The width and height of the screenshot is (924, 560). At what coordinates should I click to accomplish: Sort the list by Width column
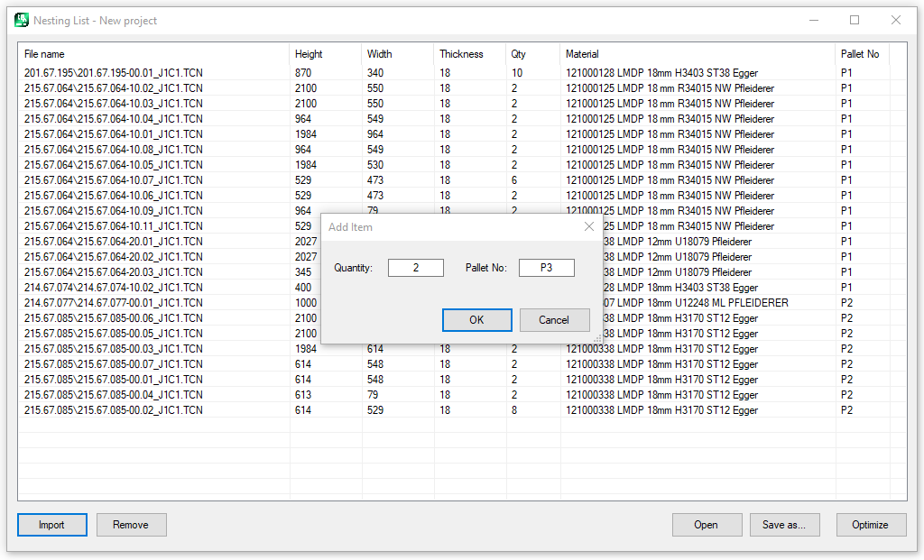379,53
